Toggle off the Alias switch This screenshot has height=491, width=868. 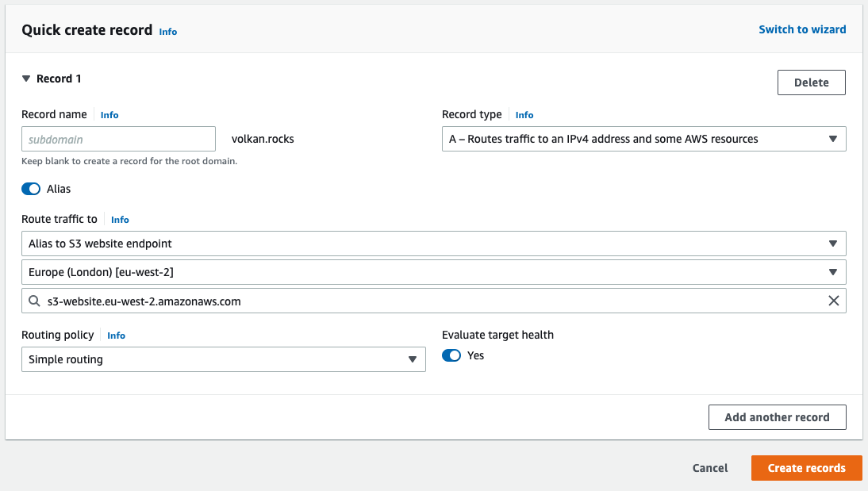pyautogui.click(x=30, y=189)
